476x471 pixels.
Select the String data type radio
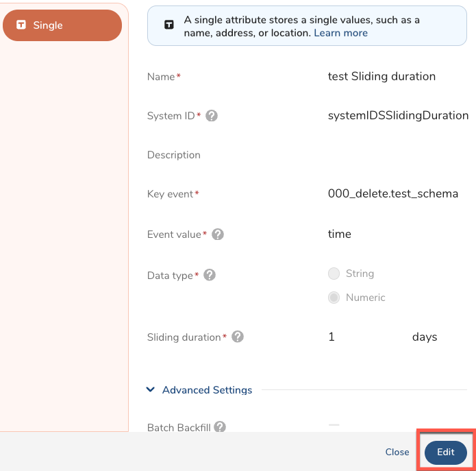tap(334, 274)
